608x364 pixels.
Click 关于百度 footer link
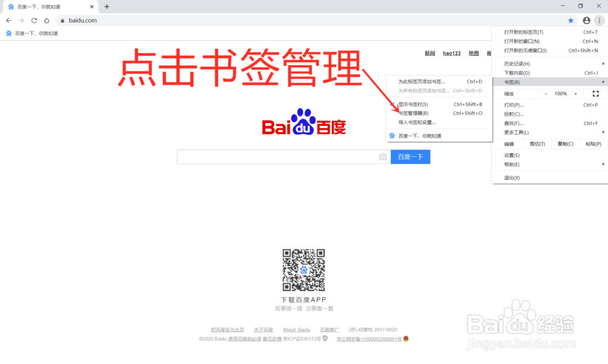coord(263,329)
